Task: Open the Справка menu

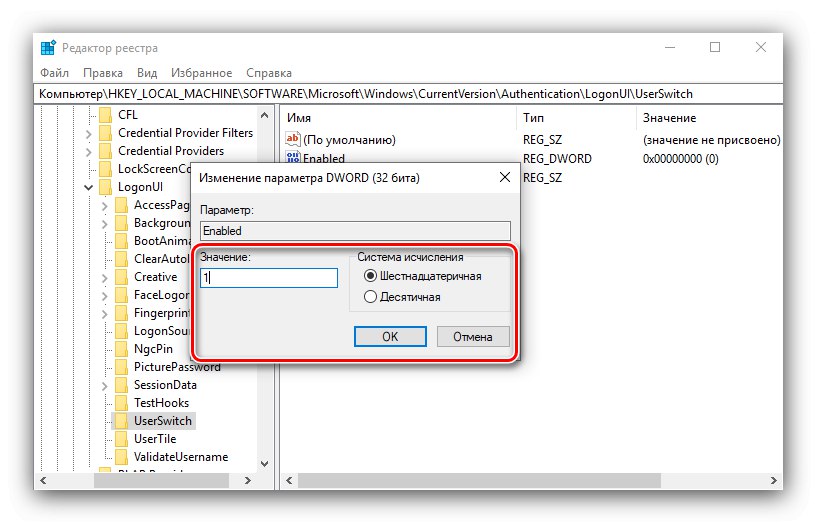Action: click(x=269, y=73)
